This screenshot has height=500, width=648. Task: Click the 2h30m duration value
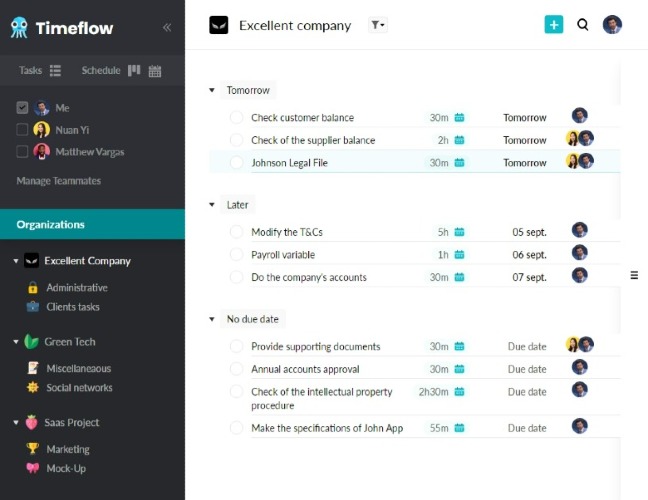(433, 392)
